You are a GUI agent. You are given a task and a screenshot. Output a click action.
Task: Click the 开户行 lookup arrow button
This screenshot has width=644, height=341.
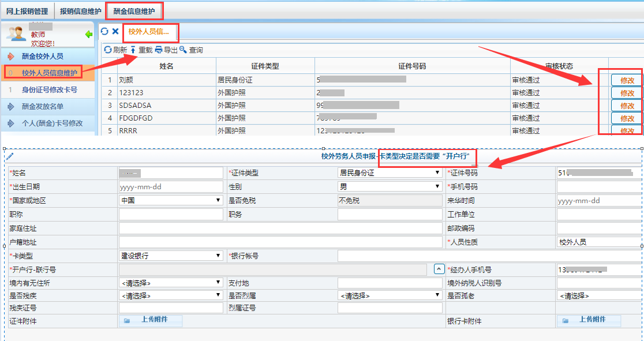439,269
